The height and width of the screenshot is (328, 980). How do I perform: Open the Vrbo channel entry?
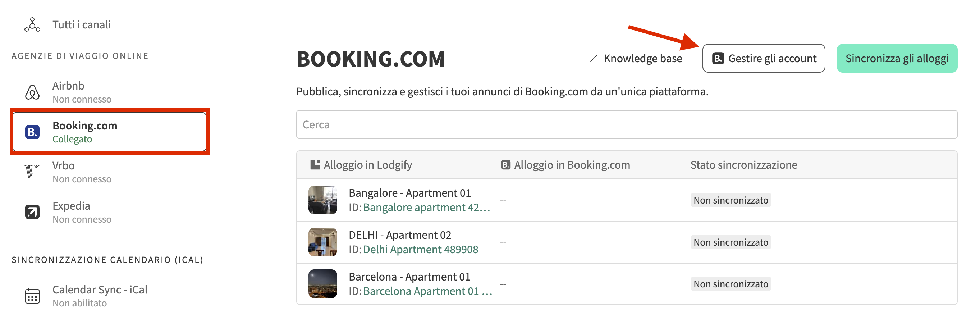[82, 172]
